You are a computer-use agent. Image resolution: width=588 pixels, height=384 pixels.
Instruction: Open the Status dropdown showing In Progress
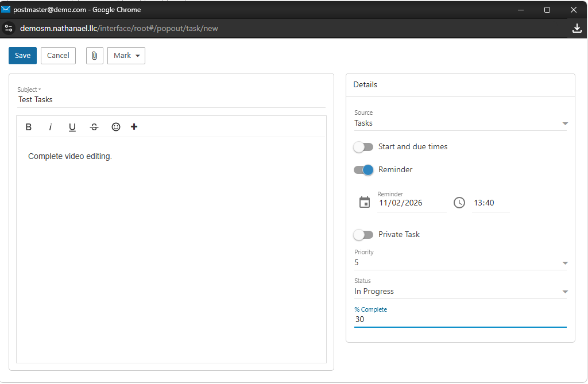point(460,292)
